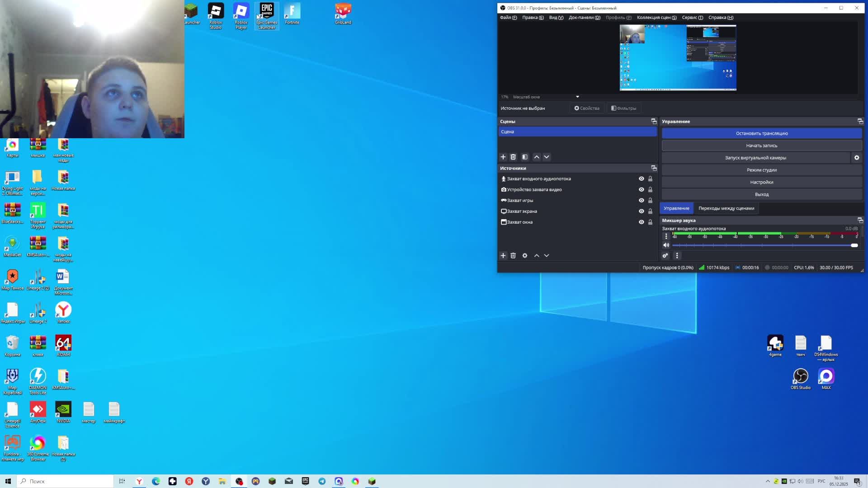
Task: Mute audio via speaker icon in mixer
Action: click(666, 245)
